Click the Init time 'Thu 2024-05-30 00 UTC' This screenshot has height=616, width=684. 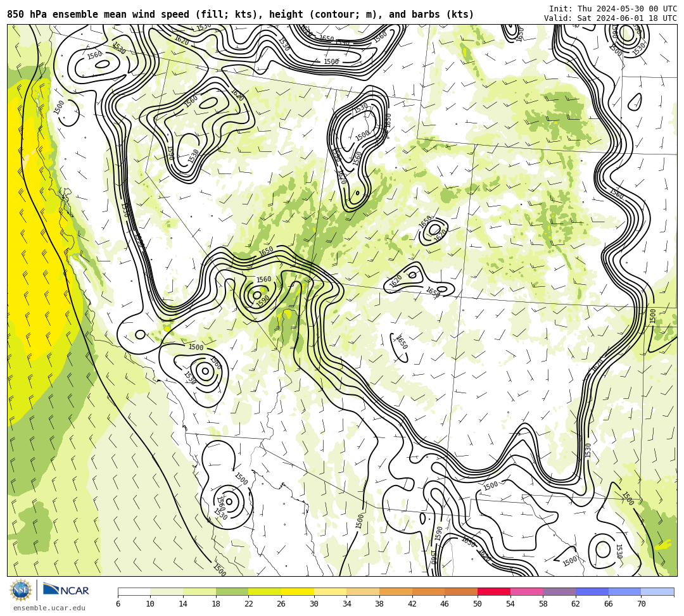tap(627, 9)
